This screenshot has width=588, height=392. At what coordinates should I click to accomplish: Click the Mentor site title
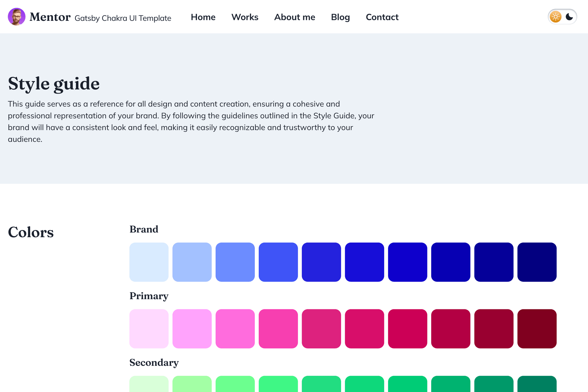click(x=50, y=17)
